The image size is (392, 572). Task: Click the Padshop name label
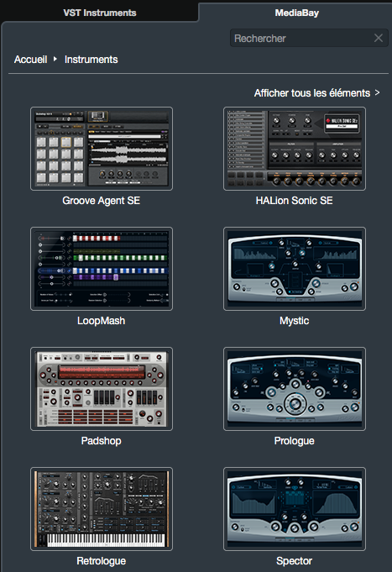101,441
